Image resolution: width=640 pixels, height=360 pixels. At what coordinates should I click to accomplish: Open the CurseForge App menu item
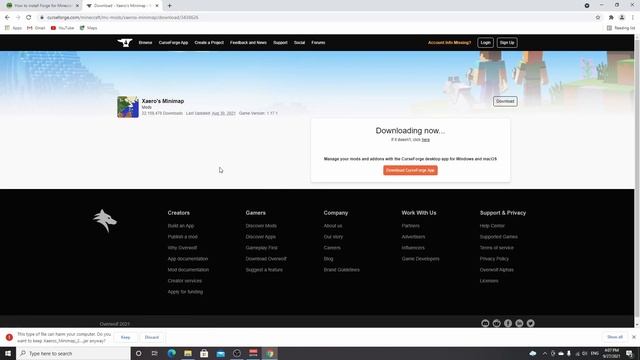173,42
